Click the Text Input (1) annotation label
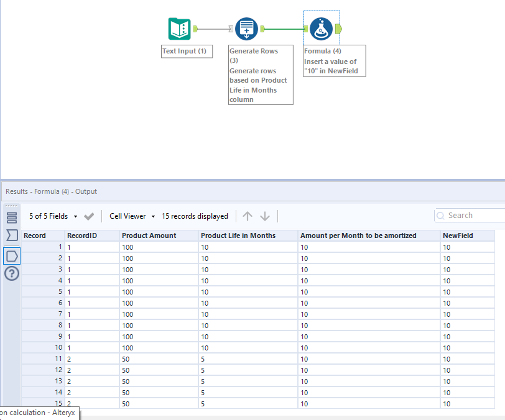Viewport: 505px width, 420px height. click(x=185, y=51)
